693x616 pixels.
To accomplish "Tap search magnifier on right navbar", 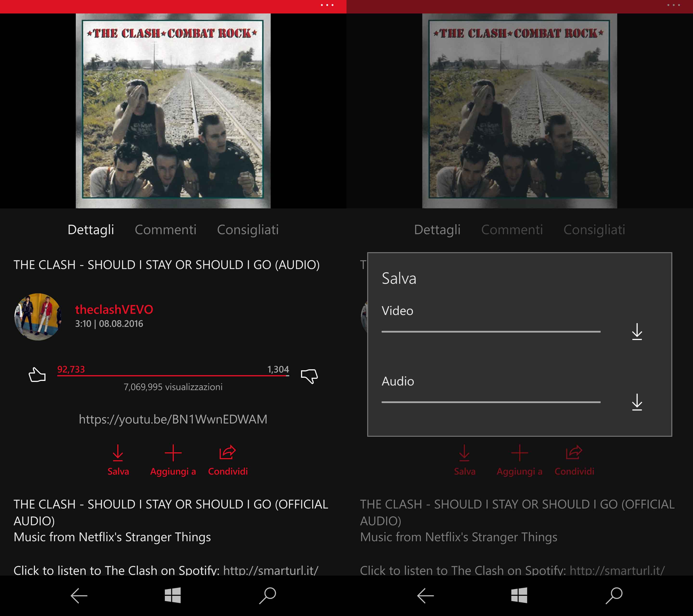I will point(614,596).
